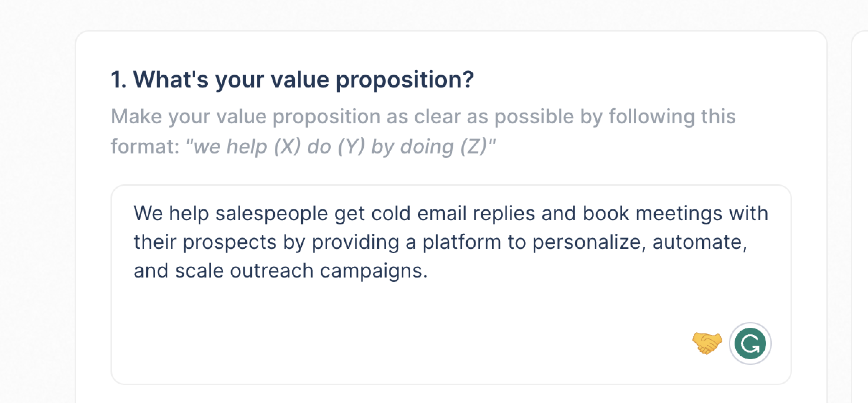Click the word "outreach" in the text
The height and width of the screenshot is (403, 868).
[272, 271]
